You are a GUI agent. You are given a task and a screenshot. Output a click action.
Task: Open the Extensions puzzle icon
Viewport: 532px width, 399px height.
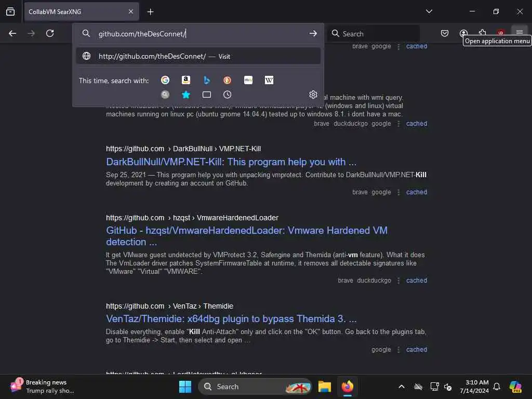pyautogui.click(x=482, y=33)
